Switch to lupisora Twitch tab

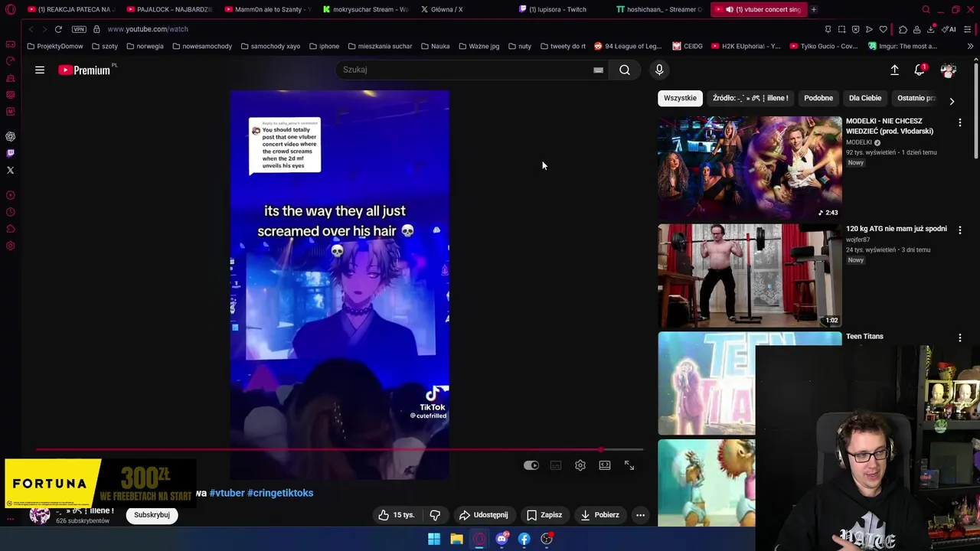pos(561,9)
